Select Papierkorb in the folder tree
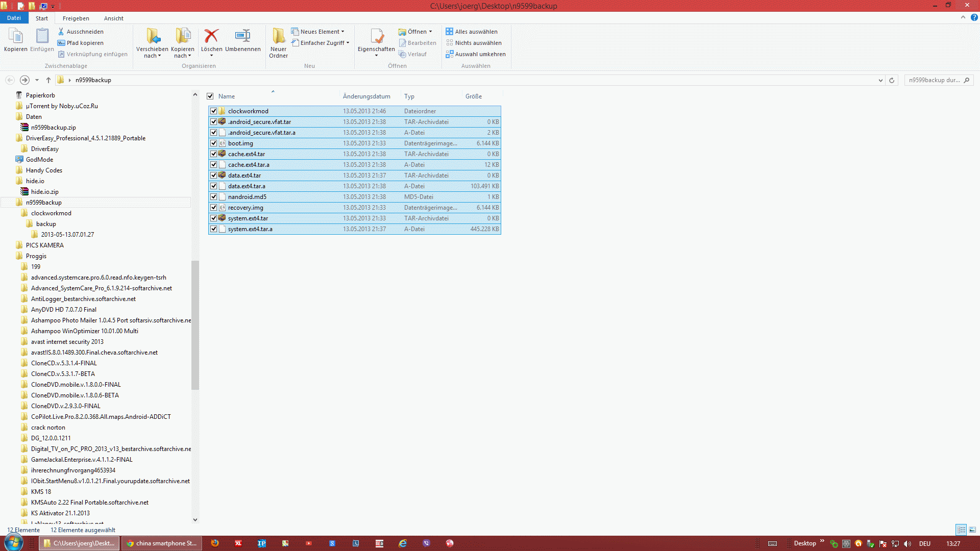The height and width of the screenshot is (551, 980). [40, 95]
